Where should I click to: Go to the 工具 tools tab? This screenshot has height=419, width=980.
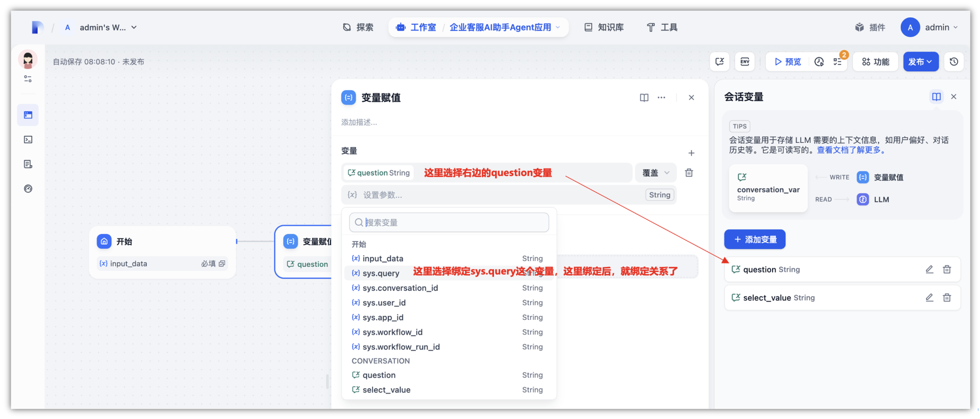coord(662,27)
